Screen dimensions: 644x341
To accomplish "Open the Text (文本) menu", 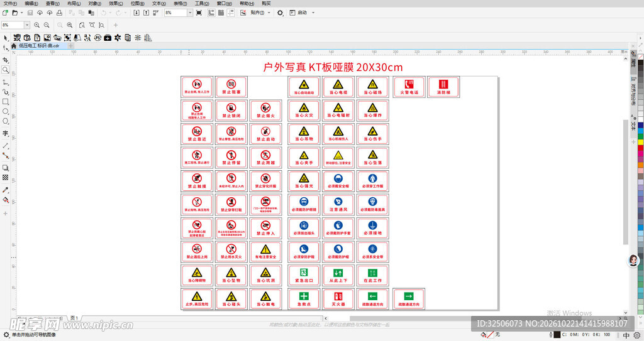I will pos(159,3).
